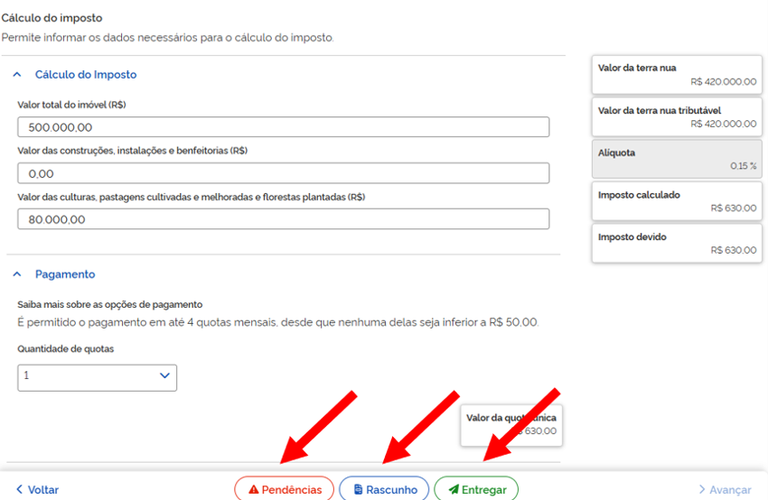This screenshot has height=500, width=768.
Task: Edit the Valor total do imóvel field
Action: pos(283,127)
